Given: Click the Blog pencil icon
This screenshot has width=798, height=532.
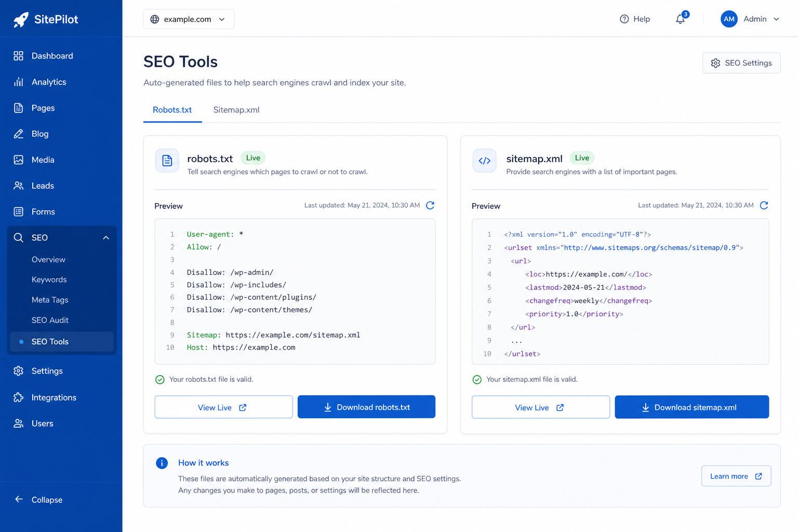Looking at the screenshot, I should point(19,134).
